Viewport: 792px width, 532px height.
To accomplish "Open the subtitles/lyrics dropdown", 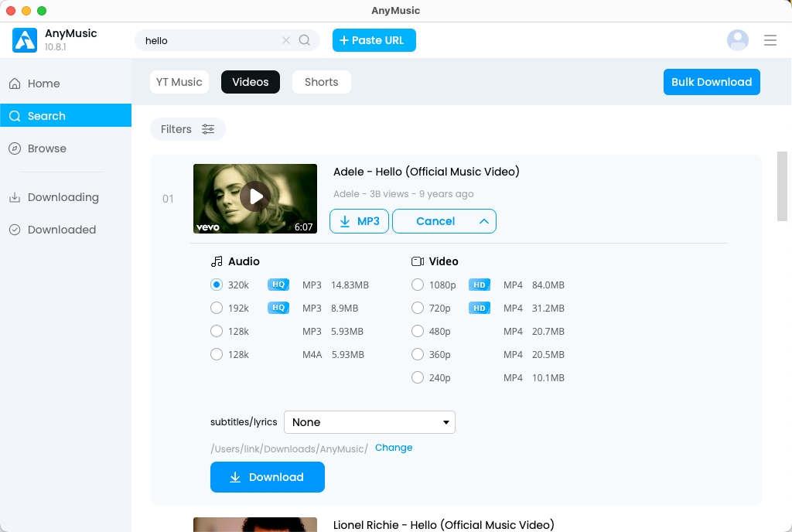I will pyautogui.click(x=369, y=422).
